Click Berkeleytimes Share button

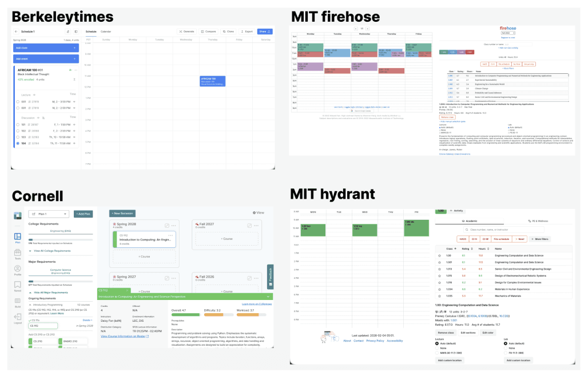click(265, 31)
